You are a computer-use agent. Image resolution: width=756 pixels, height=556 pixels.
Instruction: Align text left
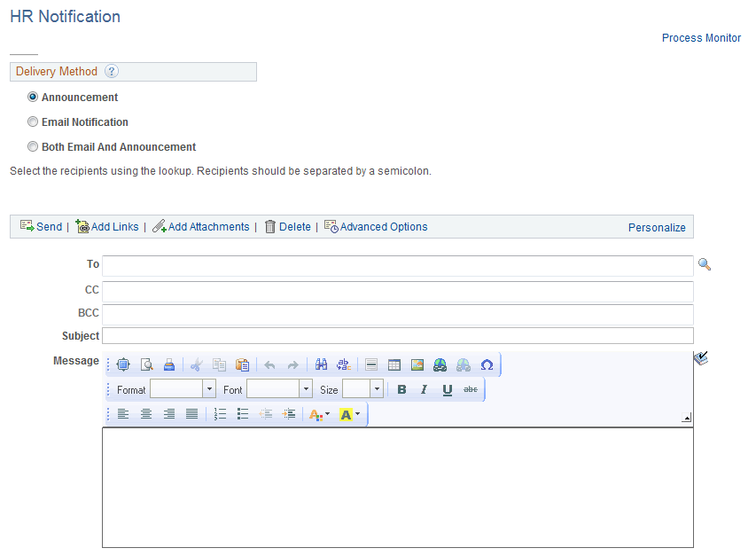pos(123,414)
